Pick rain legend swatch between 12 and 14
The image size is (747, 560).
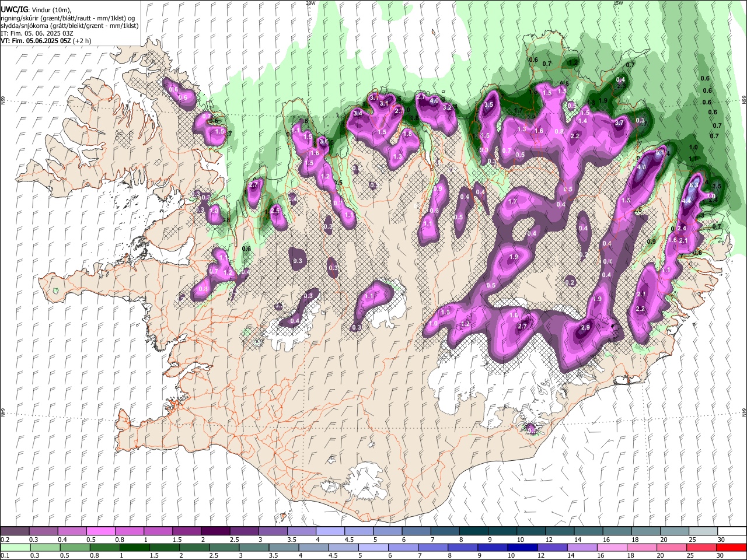pyautogui.click(x=552, y=548)
